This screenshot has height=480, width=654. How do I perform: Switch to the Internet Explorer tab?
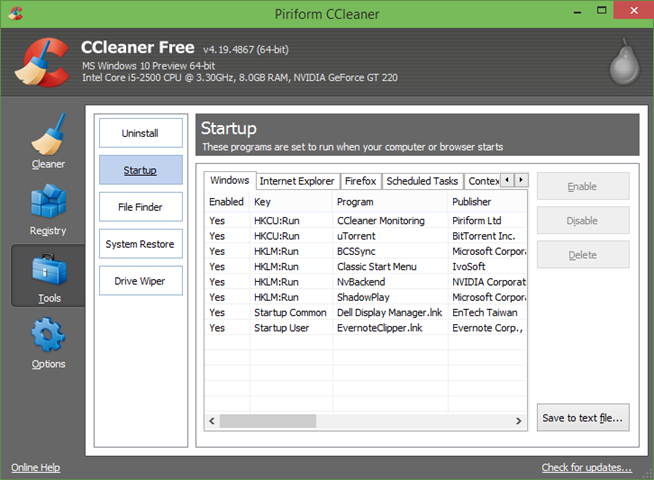point(297,181)
